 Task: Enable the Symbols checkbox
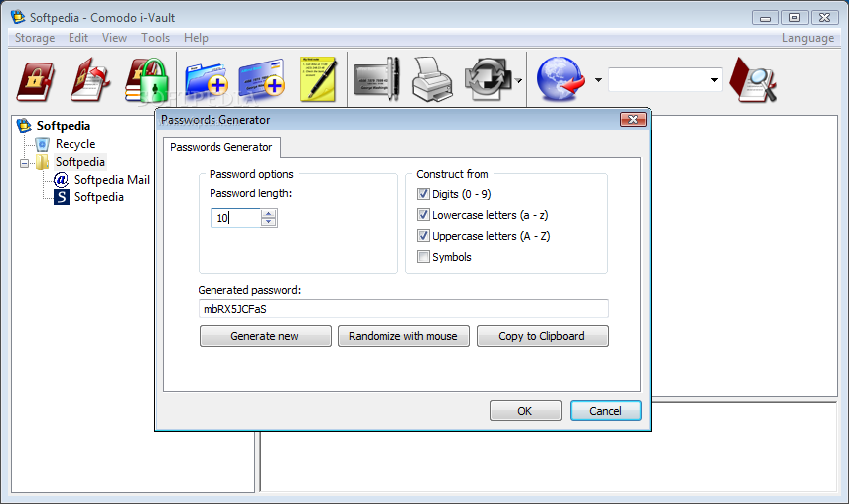point(423,257)
